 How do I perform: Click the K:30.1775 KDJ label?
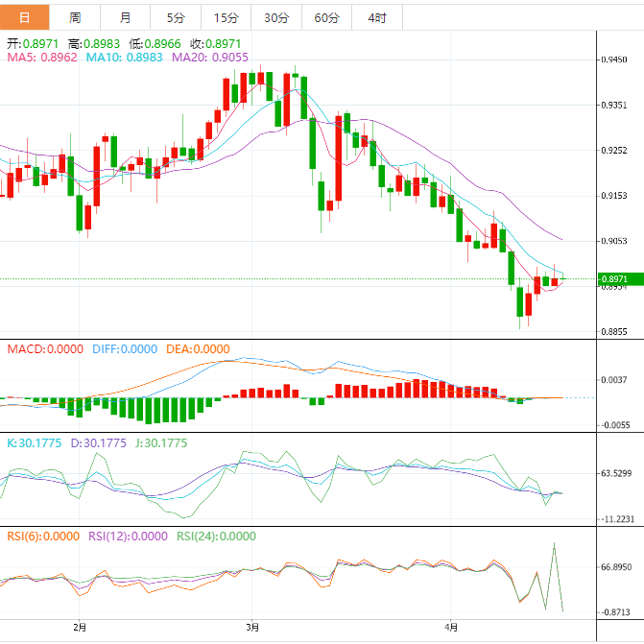tap(34, 443)
